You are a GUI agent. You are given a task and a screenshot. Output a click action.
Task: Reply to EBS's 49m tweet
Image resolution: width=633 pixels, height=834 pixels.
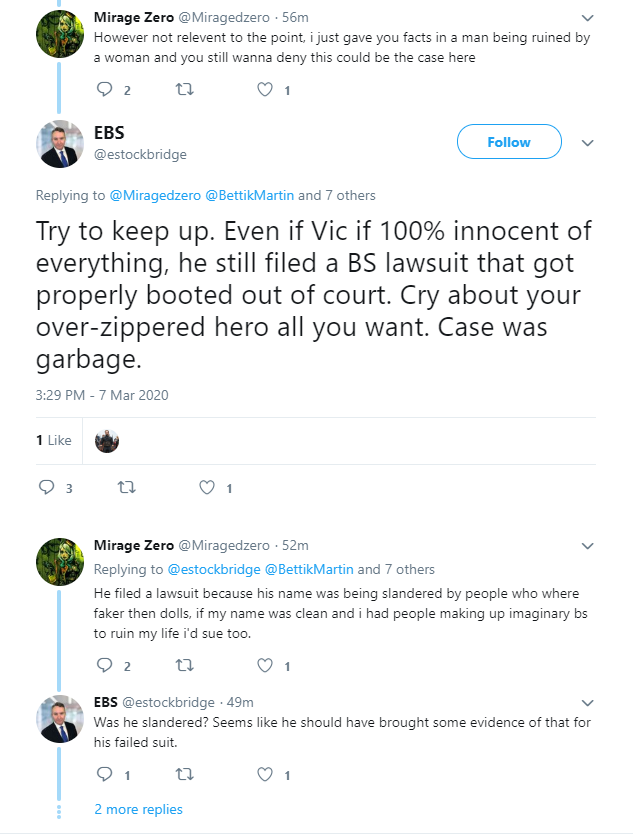click(x=104, y=774)
